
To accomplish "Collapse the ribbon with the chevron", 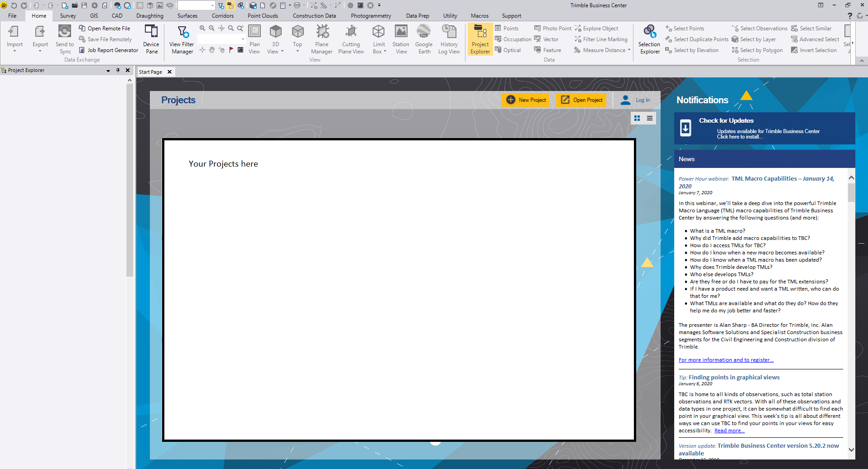I will click(x=862, y=60).
